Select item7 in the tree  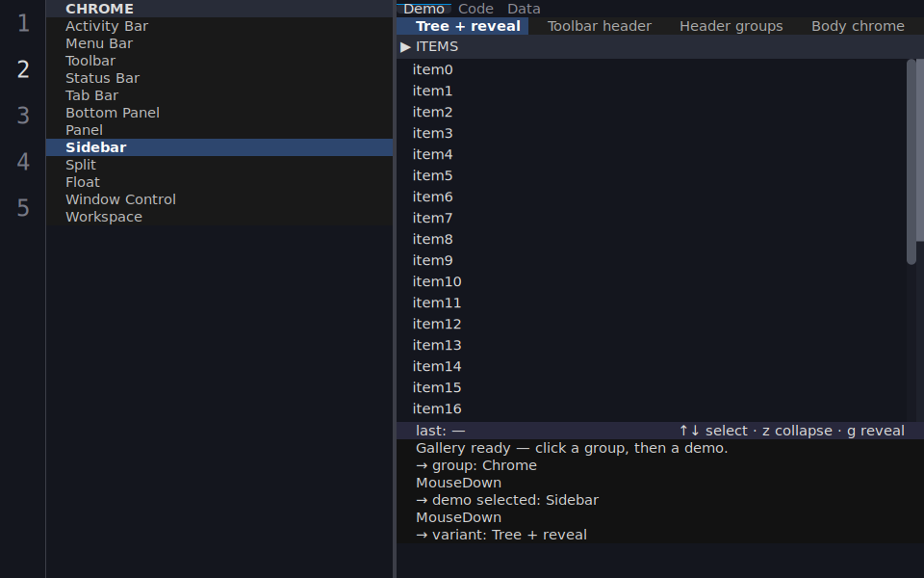(x=652, y=219)
